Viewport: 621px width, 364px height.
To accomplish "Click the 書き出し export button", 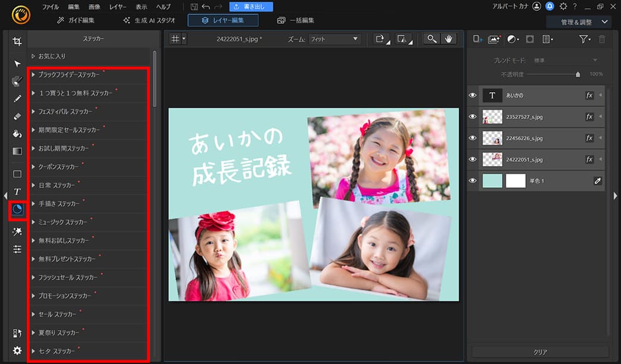I will [251, 7].
